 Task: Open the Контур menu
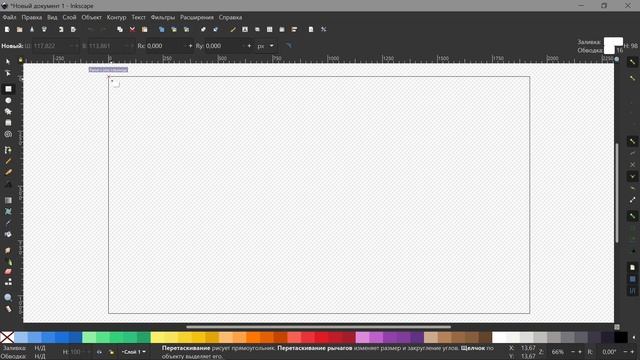pyautogui.click(x=116, y=18)
